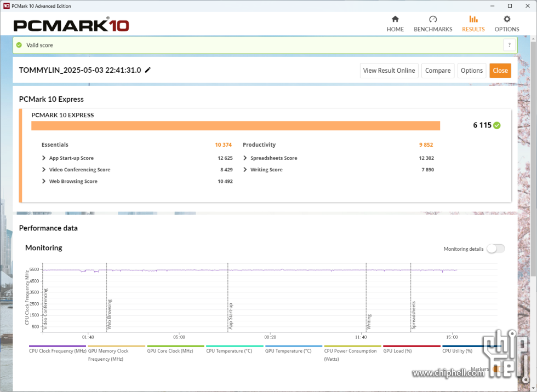
Task: Click the result name TOMMYLIN_2025-05-03 22:41:31.0
Action: 80,70
